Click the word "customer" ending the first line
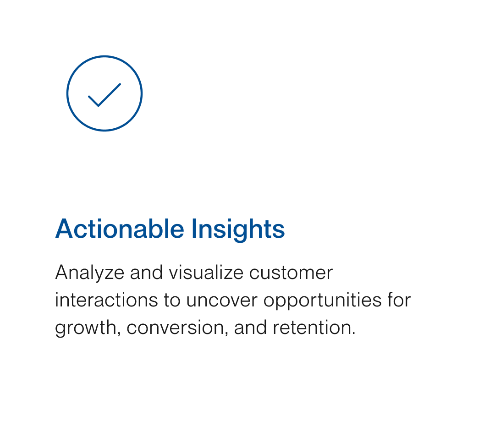The image size is (495, 448). [291, 273]
